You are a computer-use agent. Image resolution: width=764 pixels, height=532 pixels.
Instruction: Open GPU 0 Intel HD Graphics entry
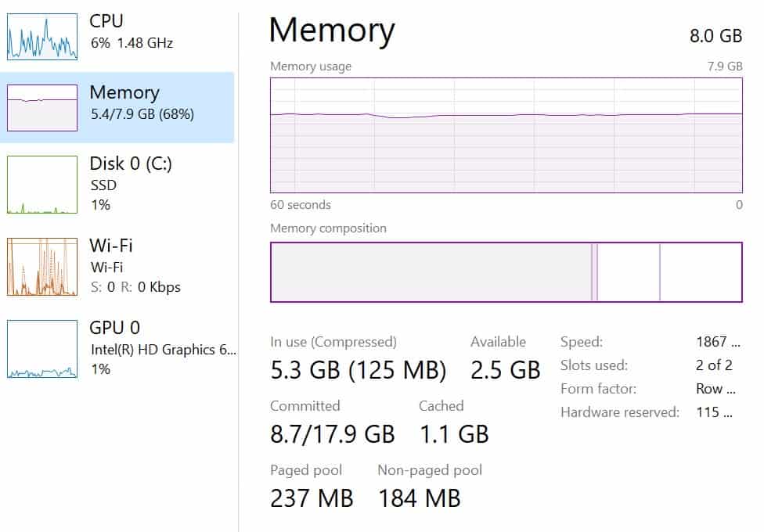[x=117, y=348]
